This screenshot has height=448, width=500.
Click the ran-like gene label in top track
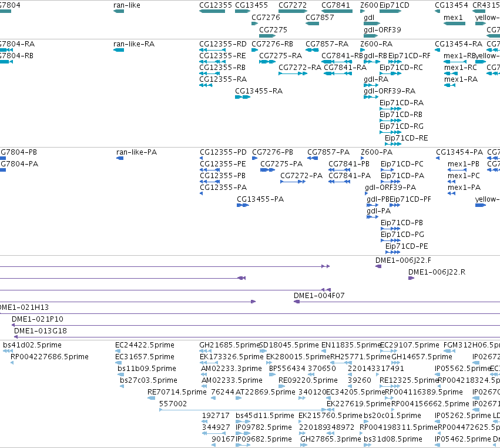pos(126,5)
